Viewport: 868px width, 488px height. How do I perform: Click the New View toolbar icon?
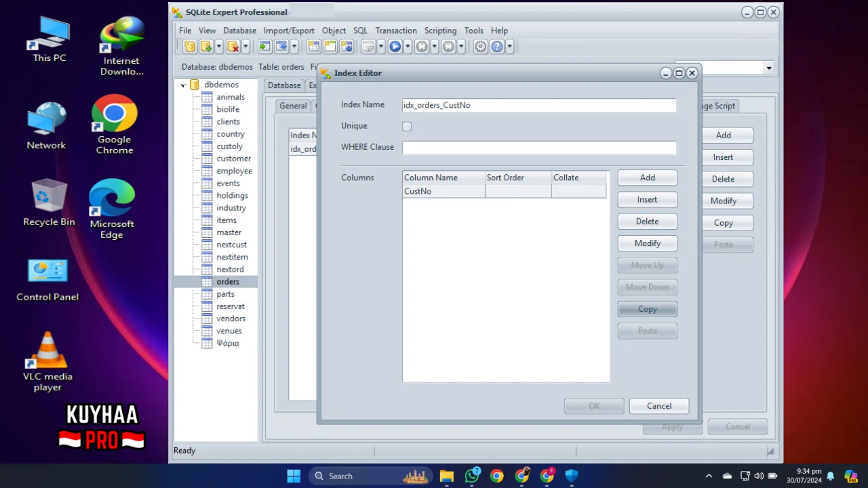[x=330, y=47]
